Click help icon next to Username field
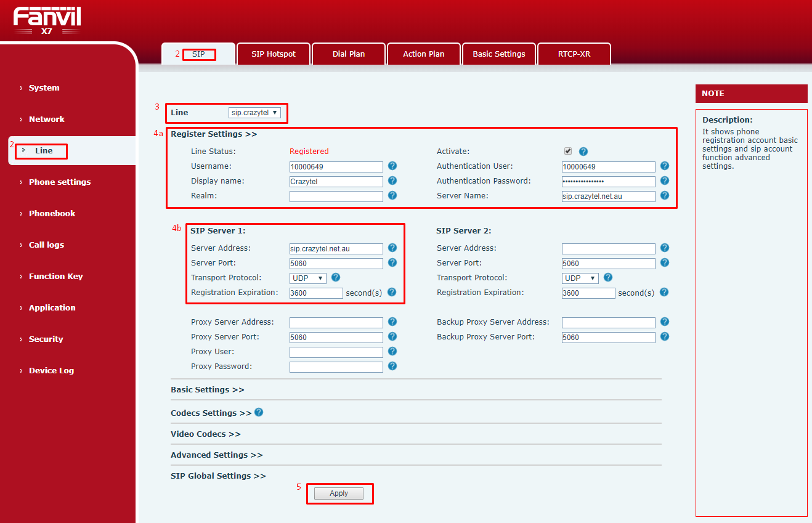The width and height of the screenshot is (812, 523). tap(392, 166)
